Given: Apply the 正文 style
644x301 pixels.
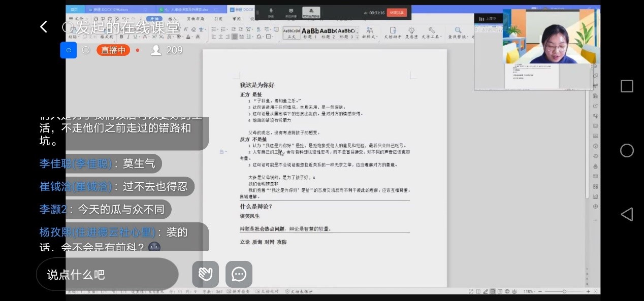Looking at the screenshot, I should pyautogui.click(x=291, y=33).
